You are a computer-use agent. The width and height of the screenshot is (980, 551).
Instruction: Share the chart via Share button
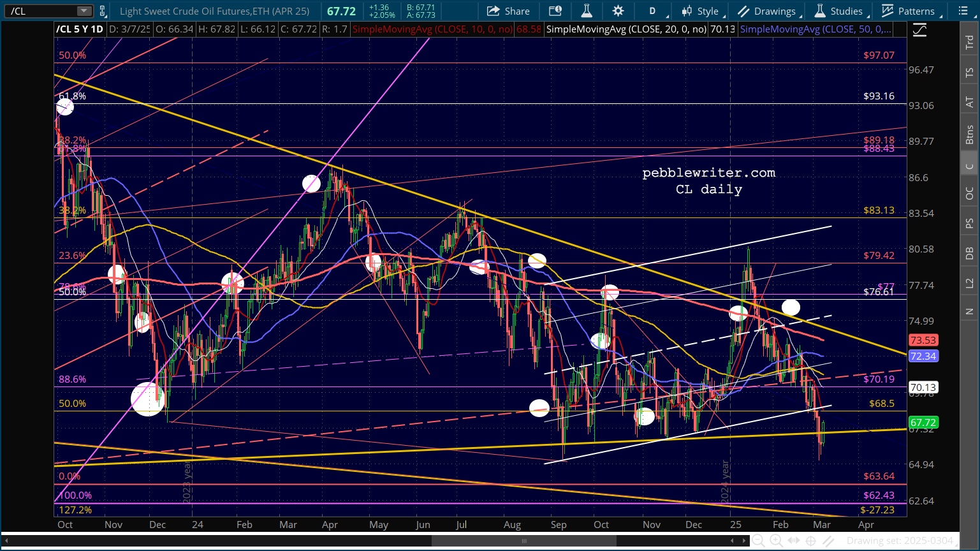pyautogui.click(x=508, y=11)
